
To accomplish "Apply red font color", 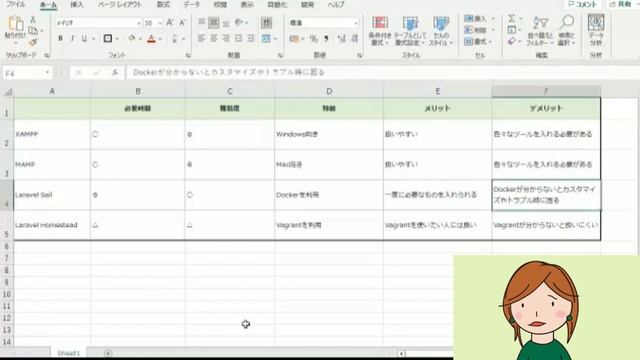I will coord(151,39).
